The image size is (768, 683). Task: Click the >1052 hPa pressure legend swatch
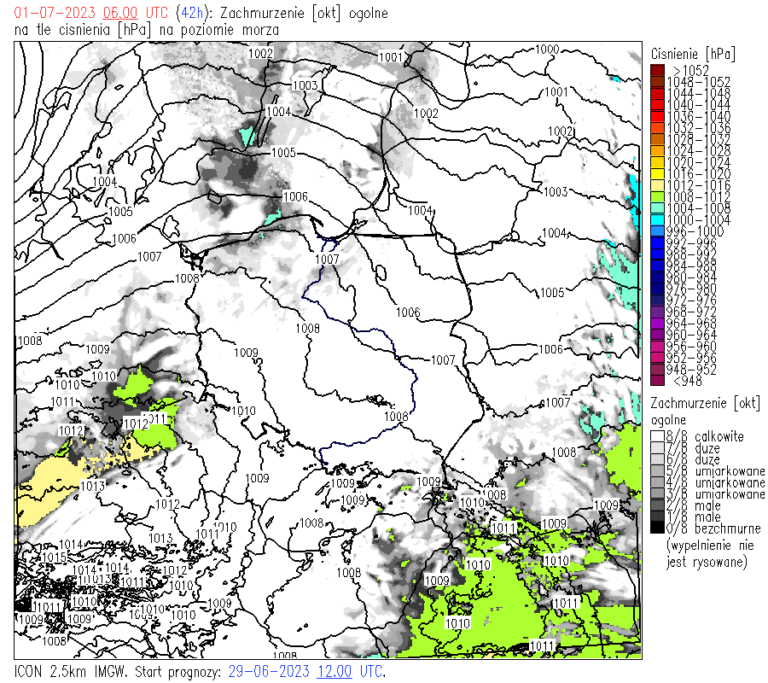click(x=656, y=70)
